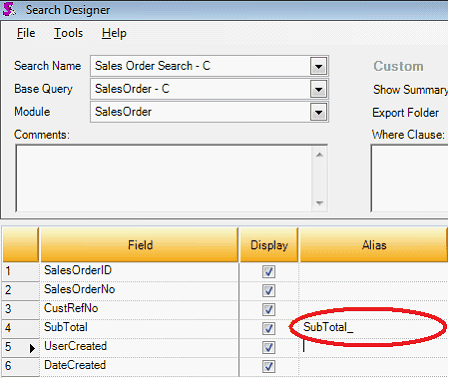Select row 5 current-row arrow indicator
This screenshot has width=449, height=379.
tap(32, 348)
